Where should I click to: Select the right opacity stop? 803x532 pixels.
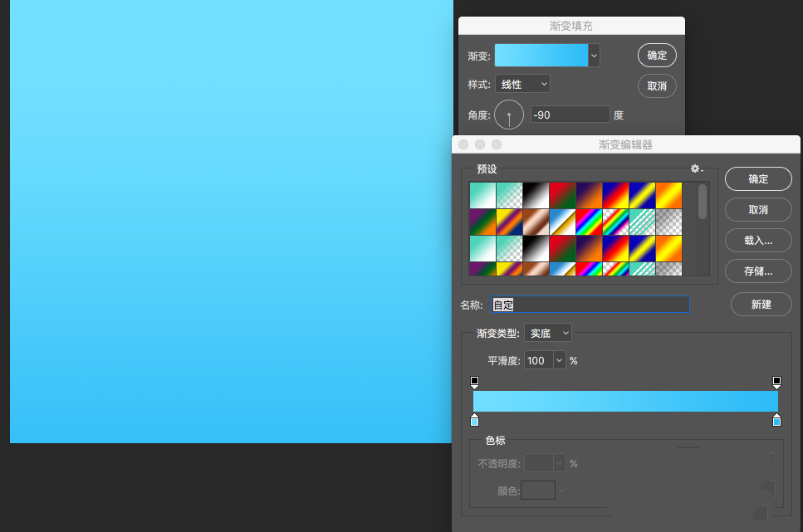pos(776,382)
